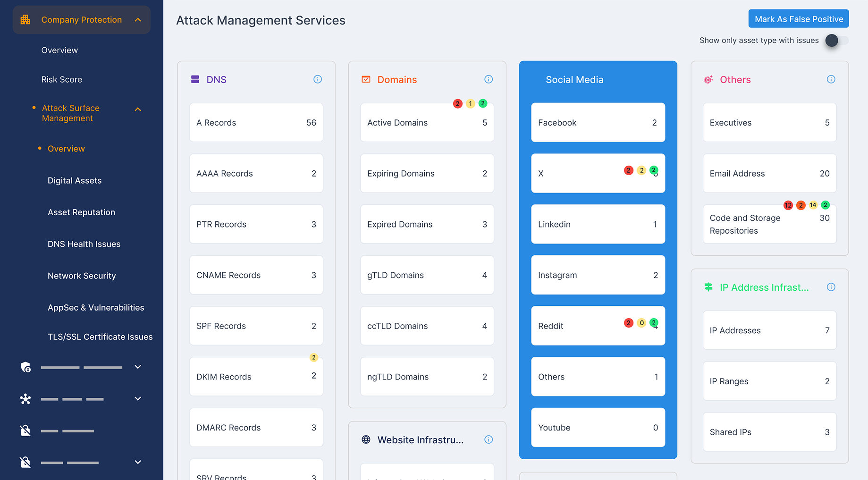Viewport: 868px width, 480px height.
Task: Open the Email Address card
Action: (x=770, y=173)
